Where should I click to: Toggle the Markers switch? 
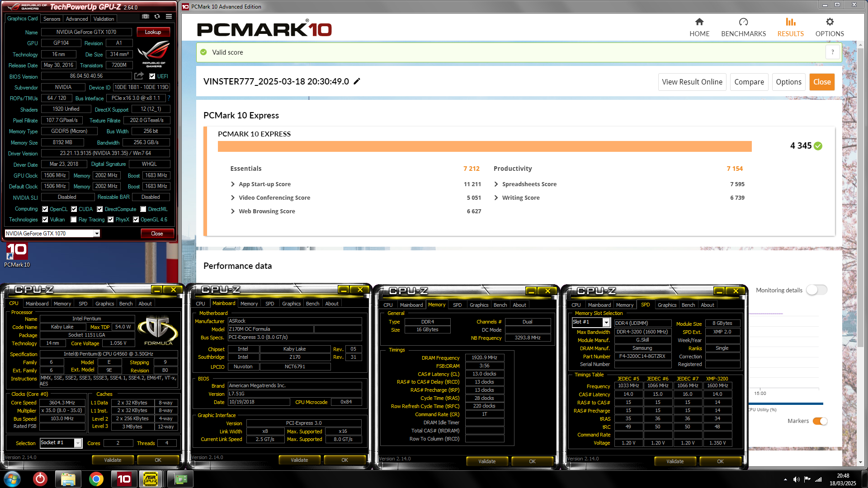click(820, 421)
